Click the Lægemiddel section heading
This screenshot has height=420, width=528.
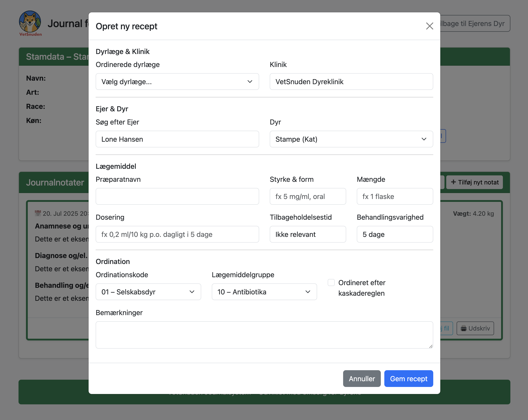click(116, 166)
